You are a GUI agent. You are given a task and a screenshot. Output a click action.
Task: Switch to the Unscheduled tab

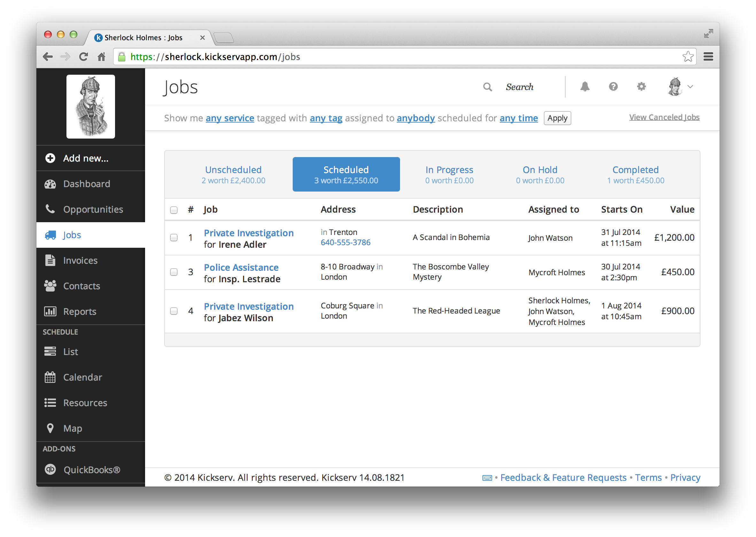(x=233, y=175)
